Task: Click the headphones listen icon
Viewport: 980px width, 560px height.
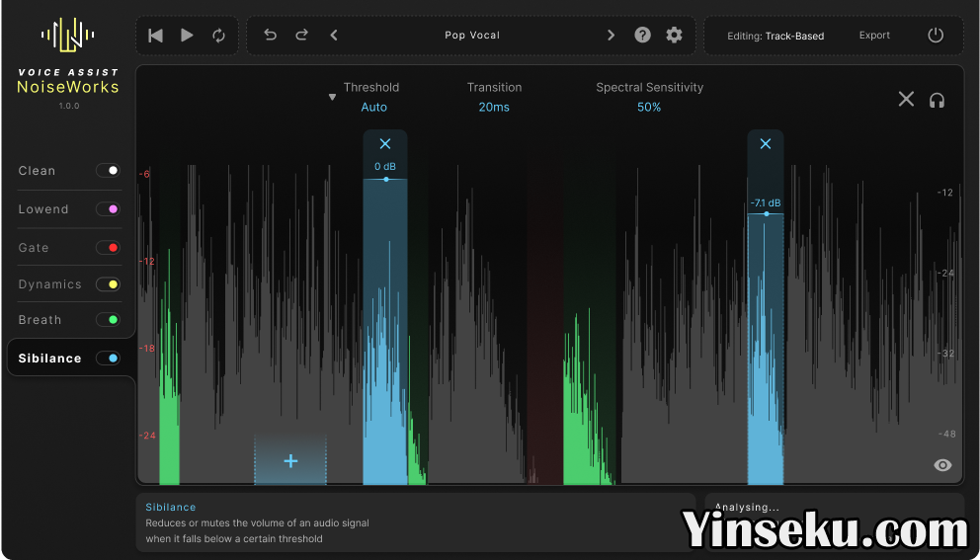Action: 937,100
